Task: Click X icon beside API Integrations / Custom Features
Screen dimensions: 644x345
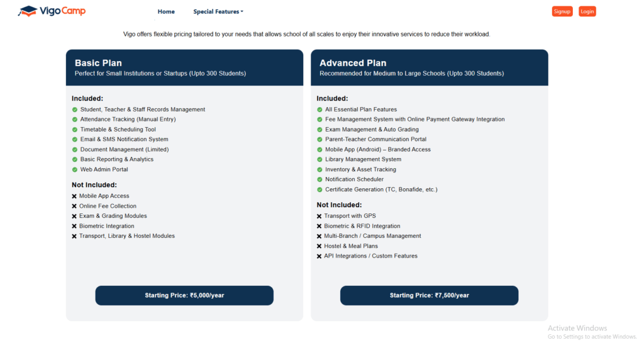Action: coord(319,256)
